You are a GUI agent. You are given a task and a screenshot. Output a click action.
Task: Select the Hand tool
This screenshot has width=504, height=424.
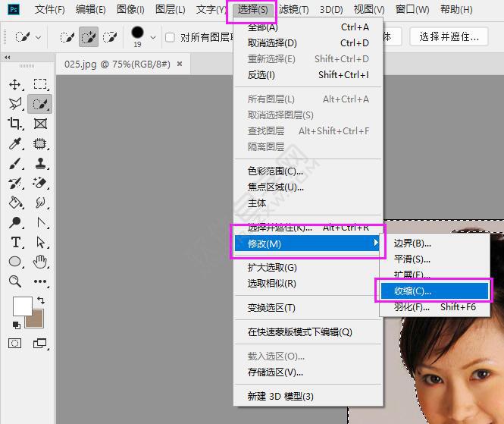(x=40, y=262)
